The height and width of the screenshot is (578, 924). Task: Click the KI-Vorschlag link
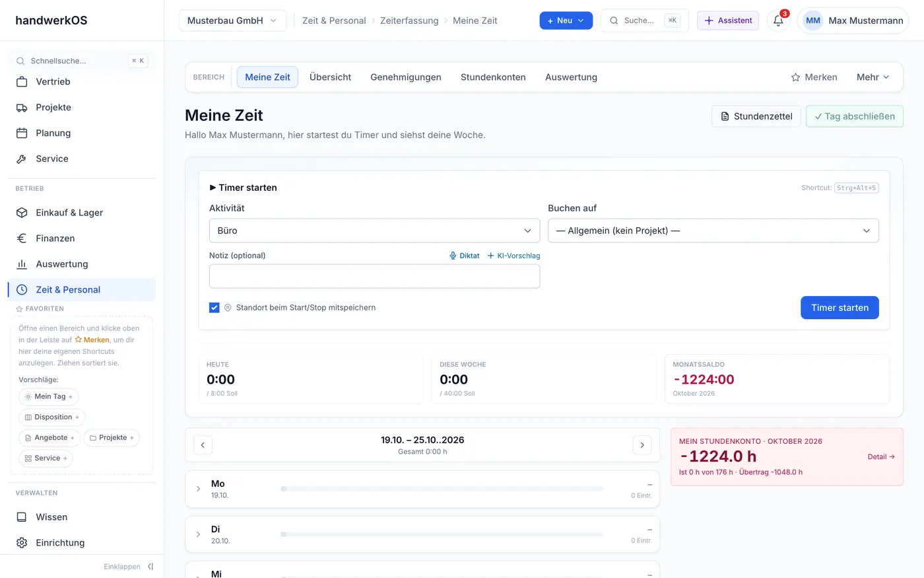(x=513, y=256)
